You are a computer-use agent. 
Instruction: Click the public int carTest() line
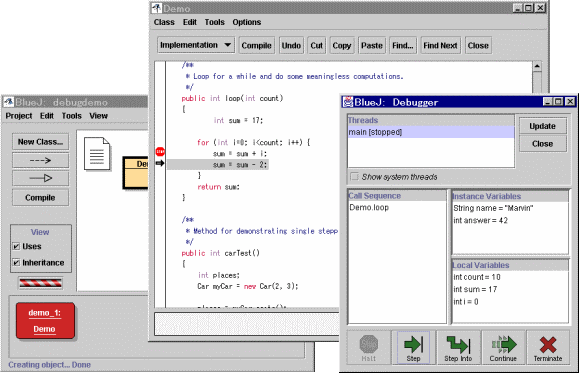pyautogui.click(x=220, y=253)
